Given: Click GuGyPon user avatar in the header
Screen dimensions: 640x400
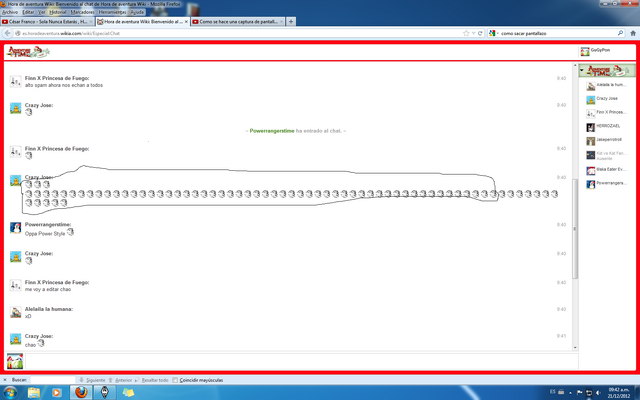Looking at the screenshot, I should click(x=585, y=51).
